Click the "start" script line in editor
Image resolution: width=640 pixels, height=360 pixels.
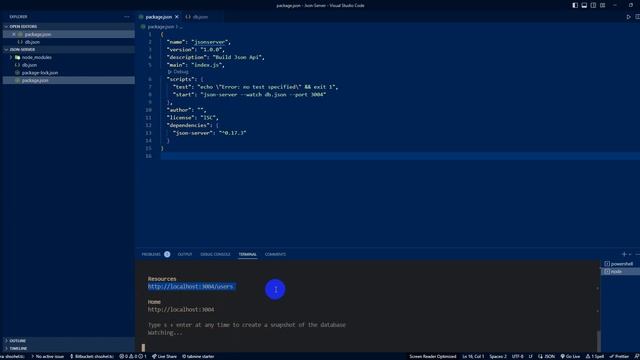click(x=249, y=95)
